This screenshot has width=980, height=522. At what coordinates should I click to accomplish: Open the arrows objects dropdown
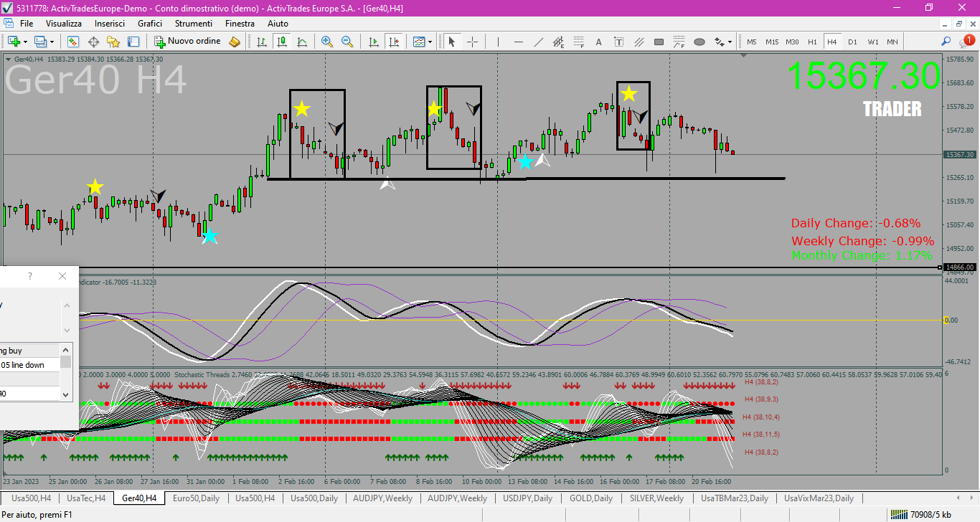(723, 42)
